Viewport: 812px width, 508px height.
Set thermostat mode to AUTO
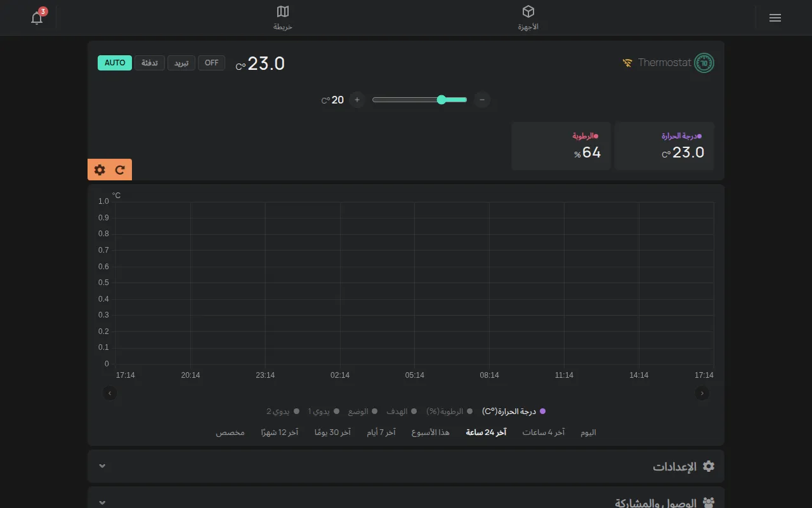click(x=115, y=63)
